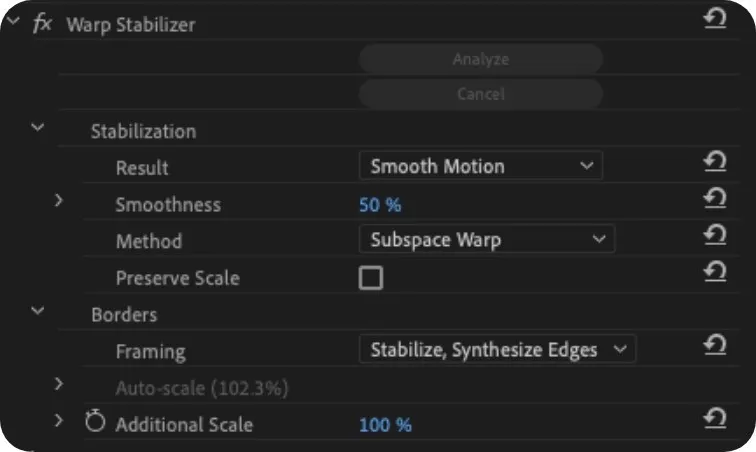Viewport: 756px width, 452px height.
Task: Expand the Smoothness slider options
Action: [59, 200]
